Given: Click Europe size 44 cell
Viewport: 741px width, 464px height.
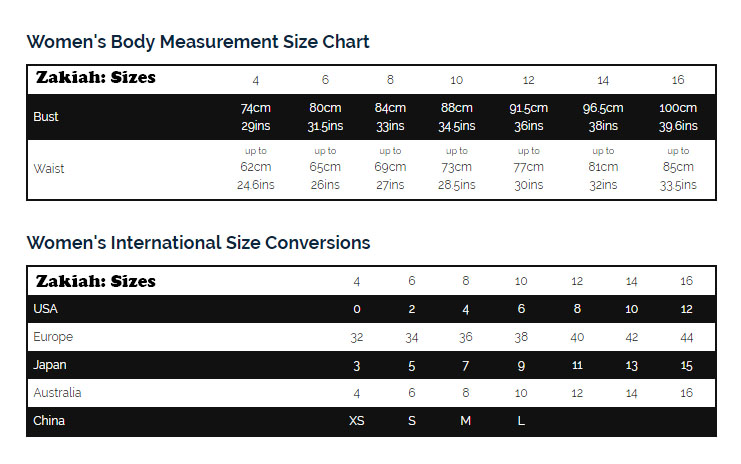Looking at the screenshot, I should point(686,337).
